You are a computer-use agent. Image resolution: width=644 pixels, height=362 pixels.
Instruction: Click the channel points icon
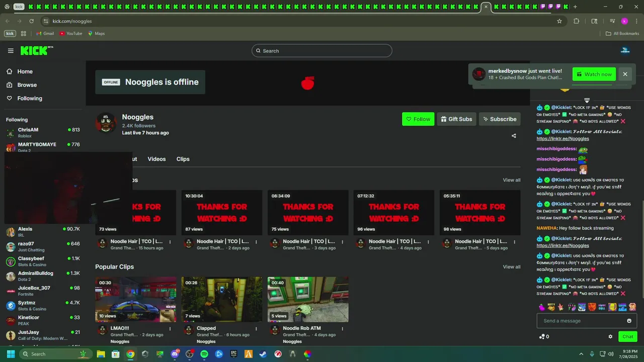542,337
